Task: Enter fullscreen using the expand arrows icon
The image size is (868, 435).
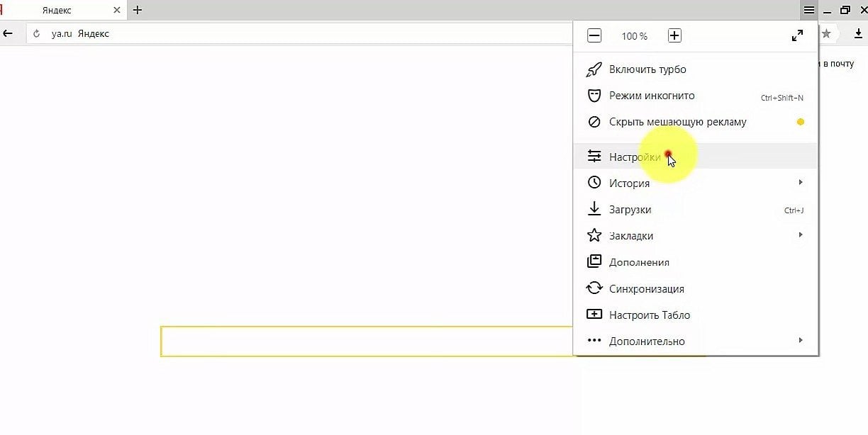Action: [x=797, y=35]
